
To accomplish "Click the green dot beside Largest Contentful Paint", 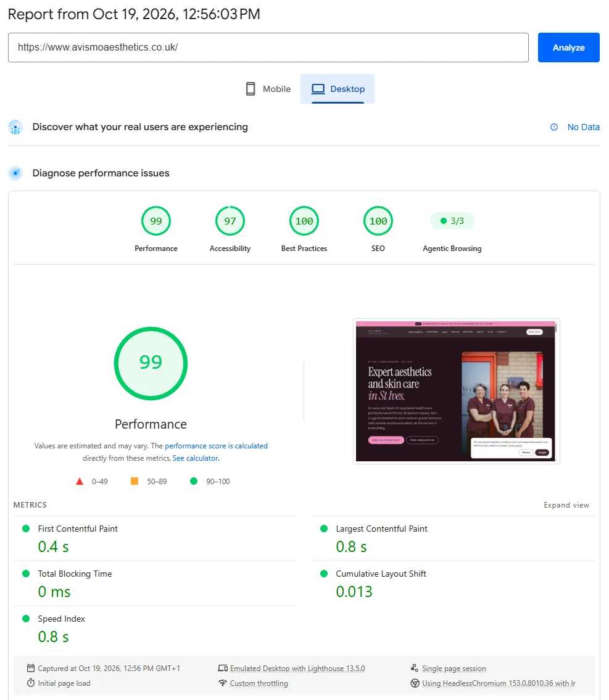I will coord(324,529).
